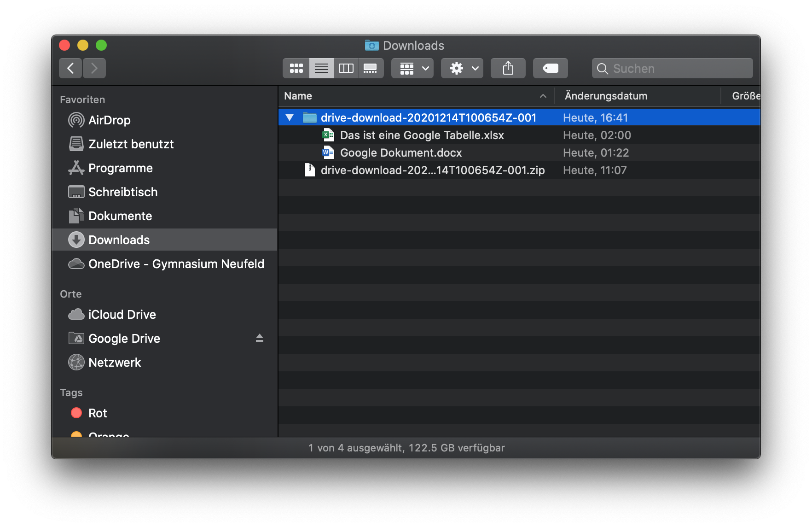
Task: Switch to column view
Action: (346, 68)
